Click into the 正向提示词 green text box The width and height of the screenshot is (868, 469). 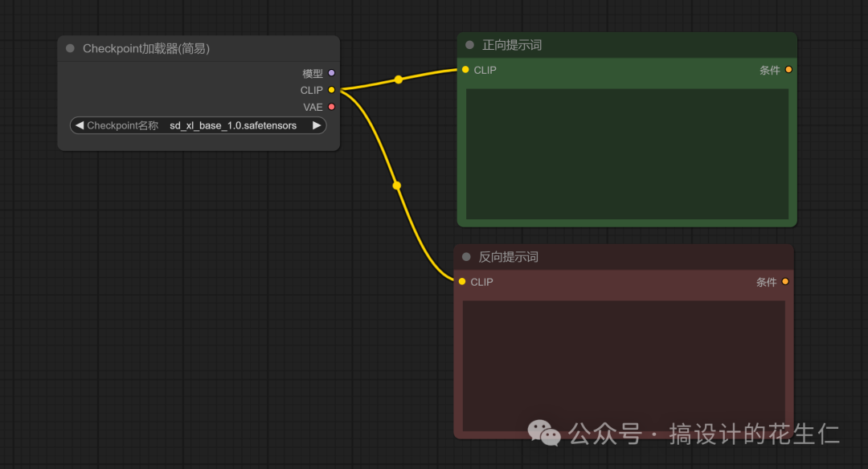tap(627, 153)
